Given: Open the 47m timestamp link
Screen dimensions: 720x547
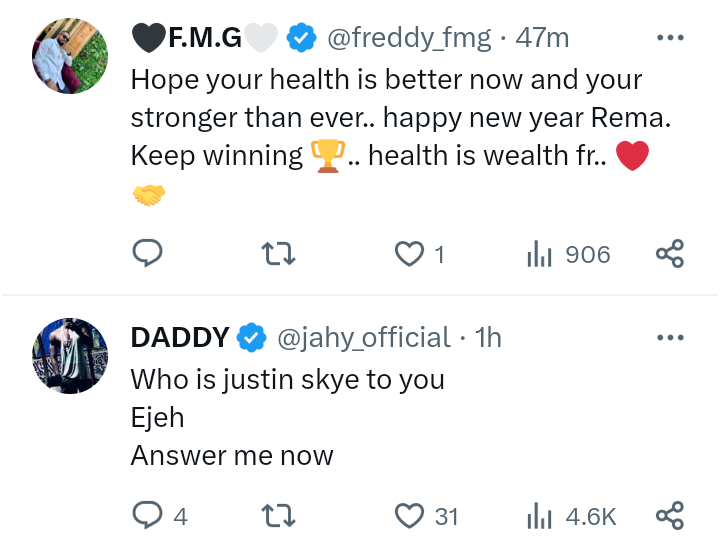Looking at the screenshot, I should point(541,38).
